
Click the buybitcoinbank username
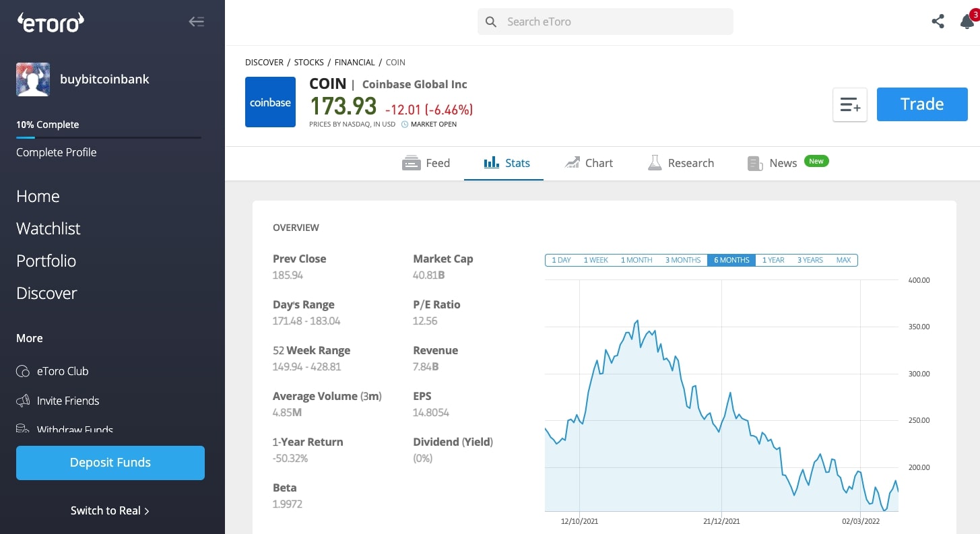point(104,79)
